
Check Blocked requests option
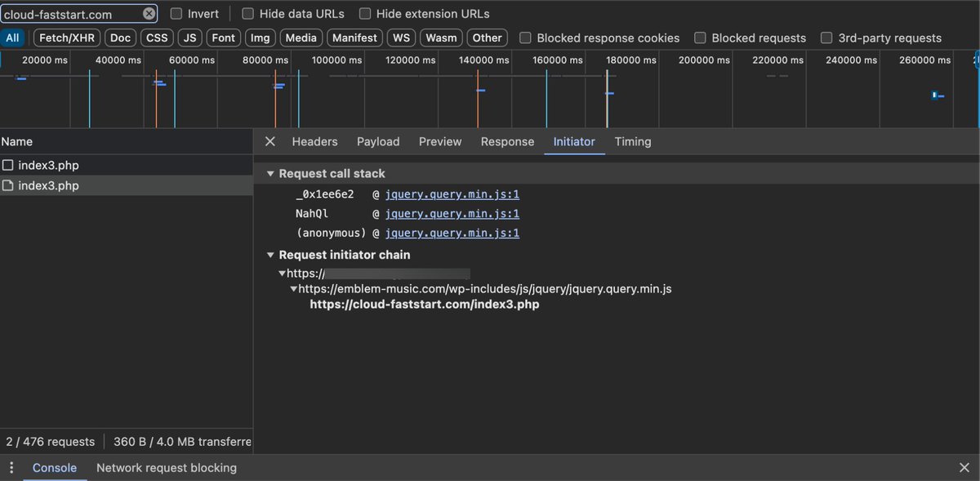tap(701, 38)
